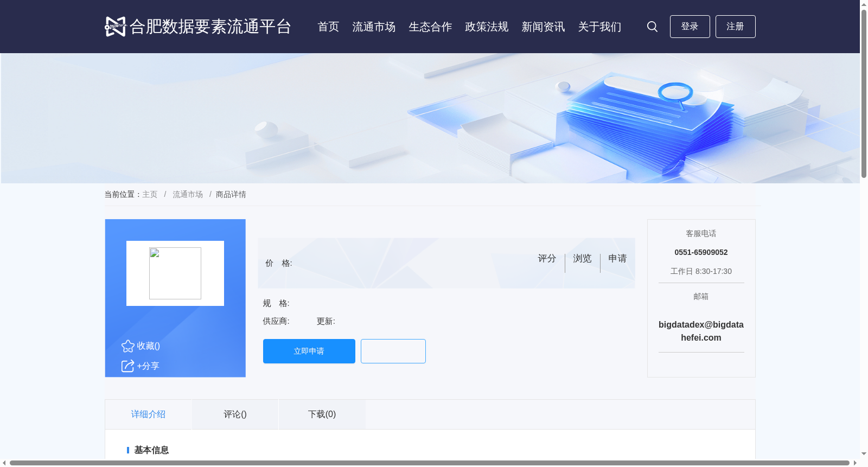The width and height of the screenshot is (868, 467).
Task: Click the 申请 stat label
Action: pos(617,259)
